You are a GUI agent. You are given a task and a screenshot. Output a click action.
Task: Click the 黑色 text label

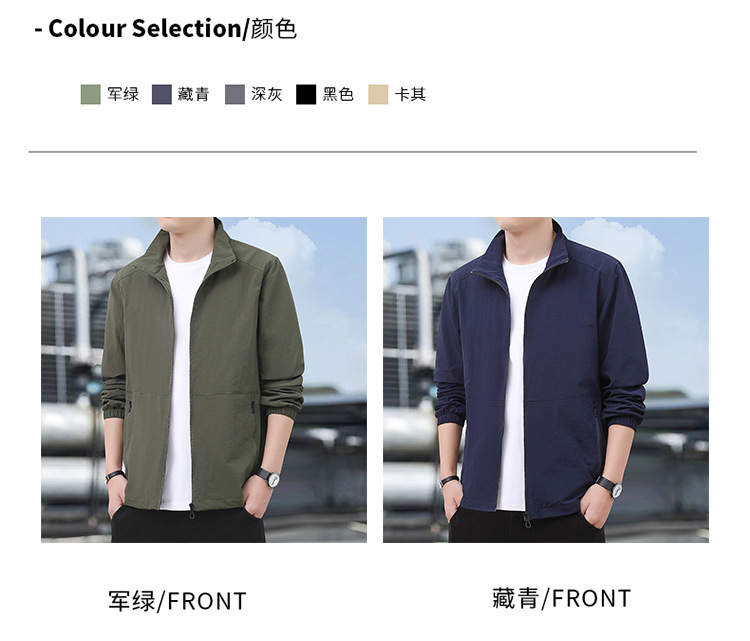click(338, 94)
